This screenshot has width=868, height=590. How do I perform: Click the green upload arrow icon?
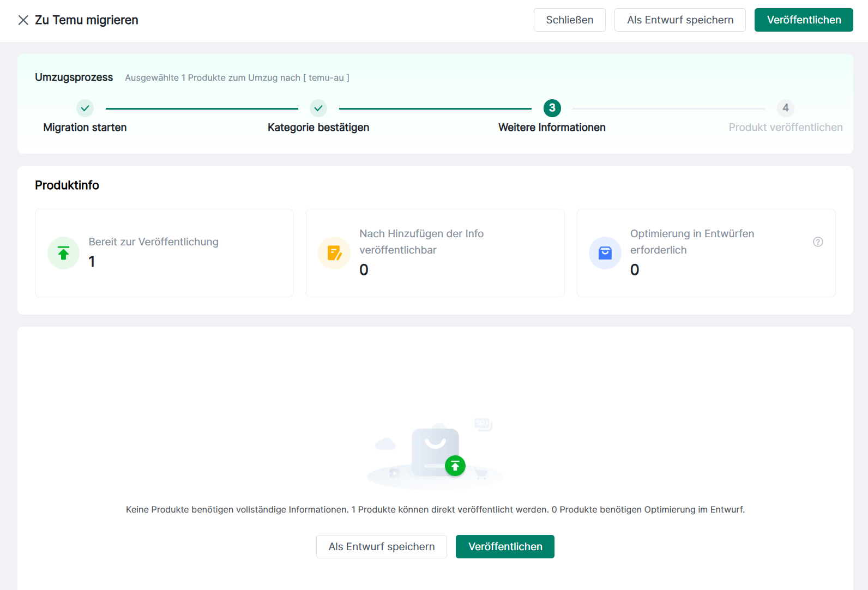tap(63, 253)
